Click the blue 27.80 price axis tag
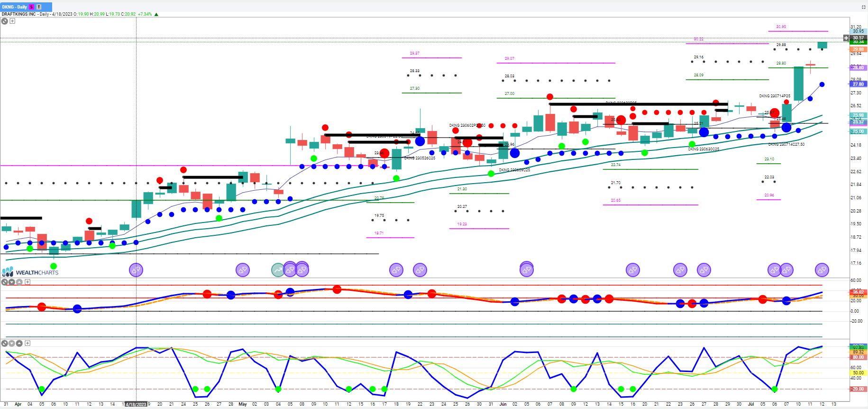 coord(859,84)
